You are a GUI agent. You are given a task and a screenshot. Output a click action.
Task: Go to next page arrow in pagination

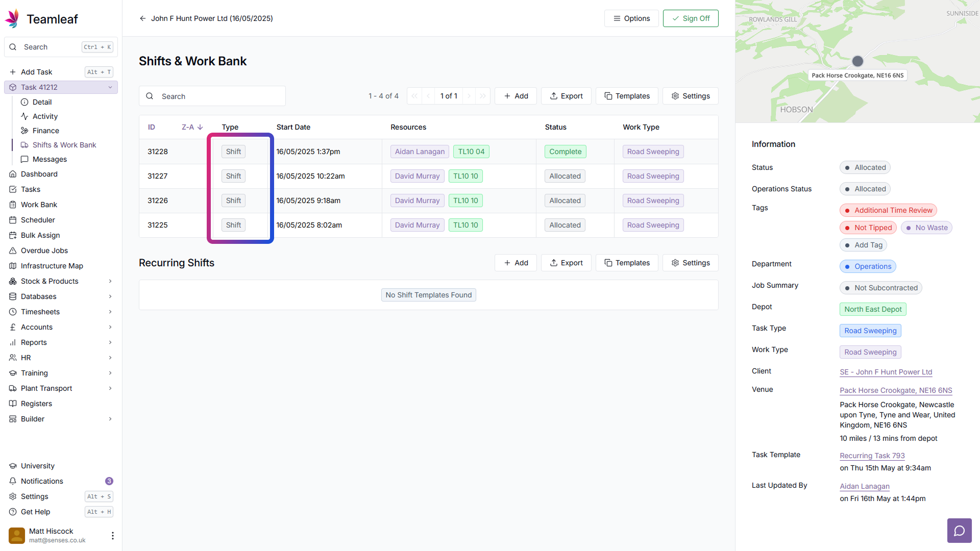(x=469, y=96)
